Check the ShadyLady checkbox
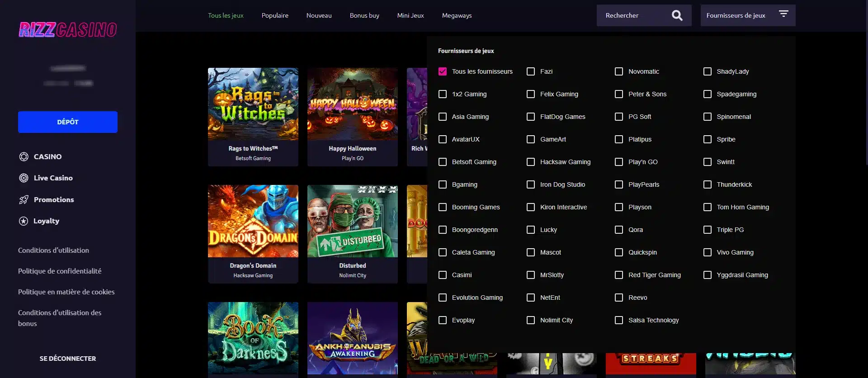 pos(708,71)
